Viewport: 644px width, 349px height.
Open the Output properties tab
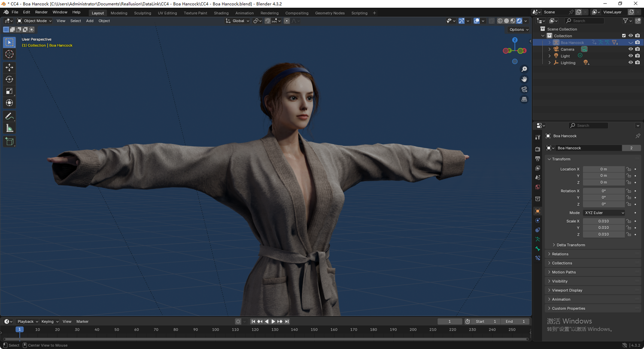coord(538,158)
